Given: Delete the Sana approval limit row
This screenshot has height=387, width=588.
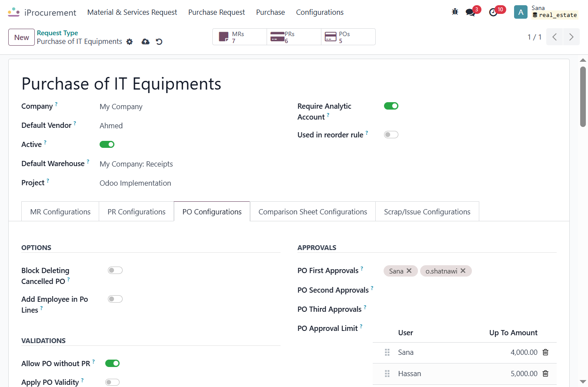Looking at the screenshot, I should (545, 352).
